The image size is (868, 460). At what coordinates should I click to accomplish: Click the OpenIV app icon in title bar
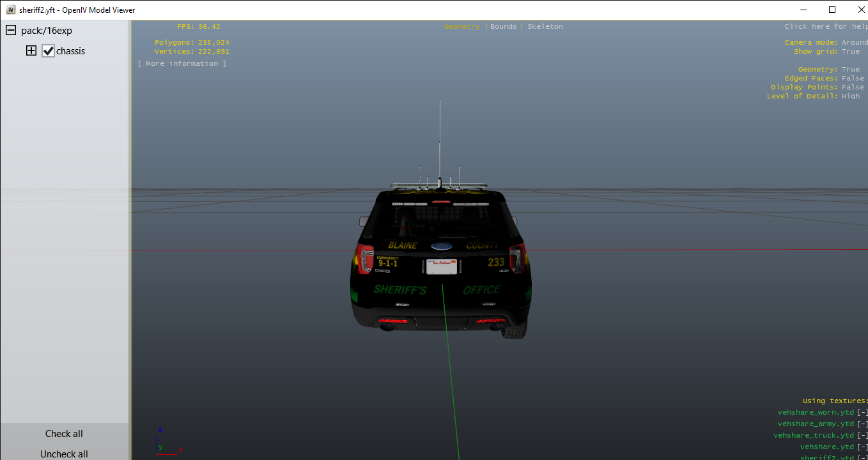(x=10, y=10)
